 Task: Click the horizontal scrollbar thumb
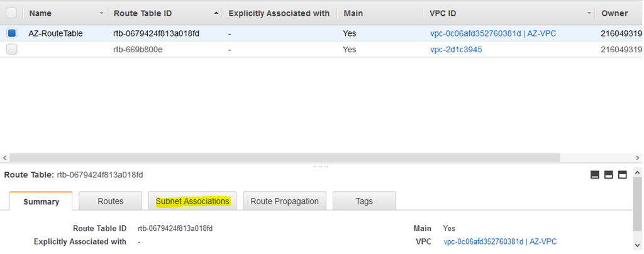tap(285, 158)
